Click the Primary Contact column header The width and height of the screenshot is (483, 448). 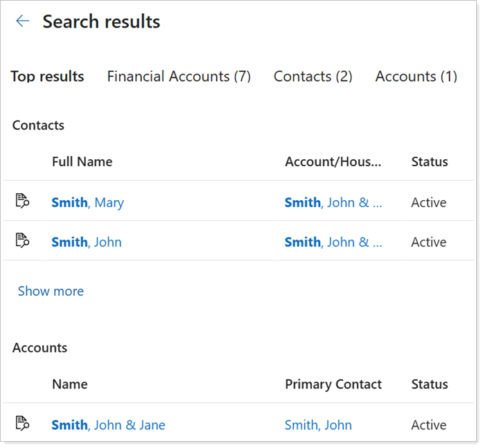(x=333, y=384)
